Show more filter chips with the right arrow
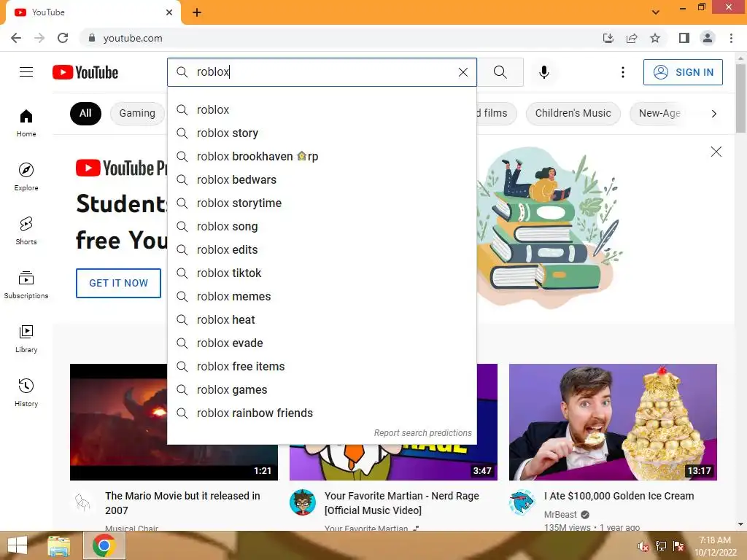747x560 pixels. pyautogui.click(x=713, y=114)
